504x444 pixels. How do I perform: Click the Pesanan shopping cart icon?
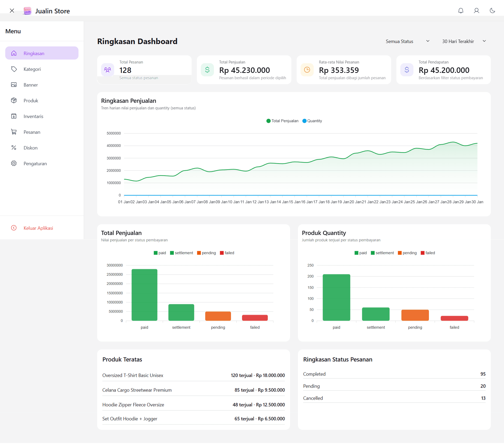coord(14,132)
